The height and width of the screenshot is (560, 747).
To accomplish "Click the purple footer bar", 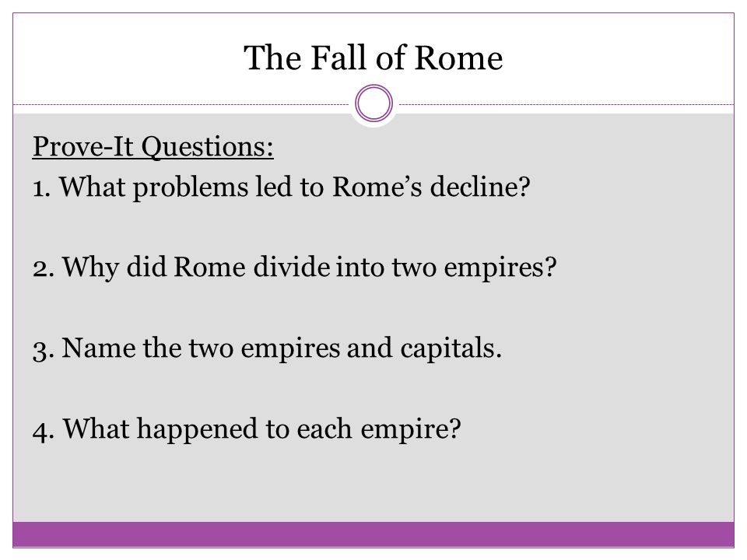I will pos(373,534).
